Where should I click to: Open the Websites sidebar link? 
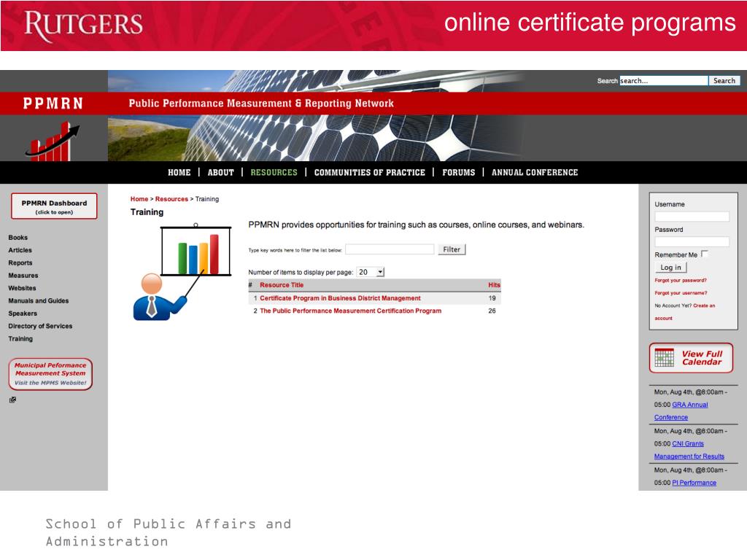pyautogui.click(x=22, y=288)
